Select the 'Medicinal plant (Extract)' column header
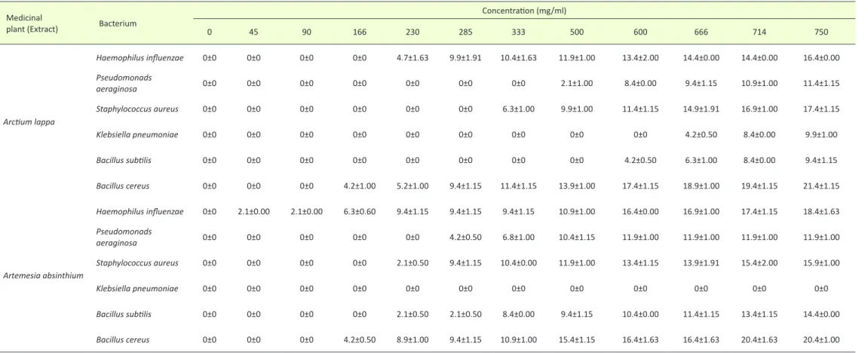 (32, 24)
